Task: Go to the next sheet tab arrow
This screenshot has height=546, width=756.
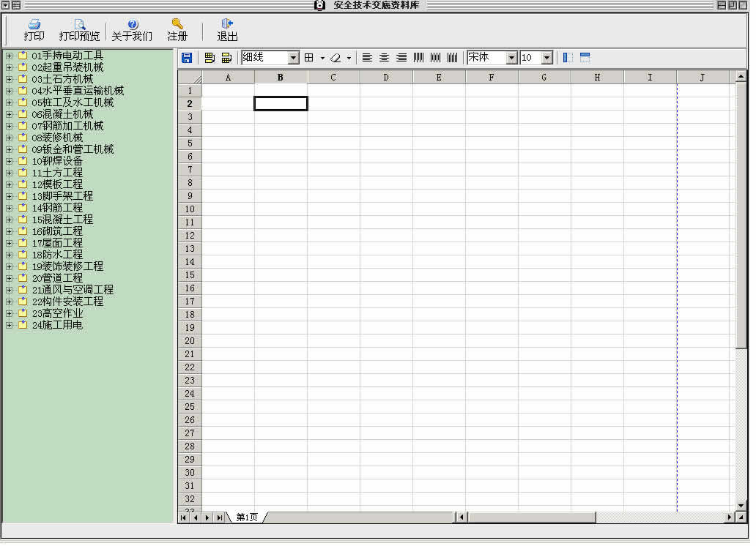Action: [x=207, y=518]
